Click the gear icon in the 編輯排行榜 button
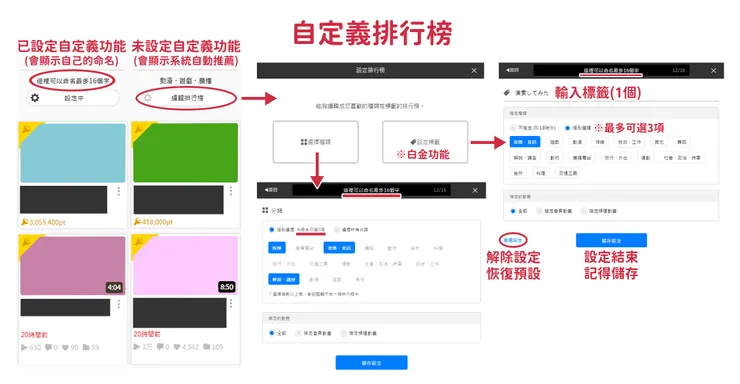This screenshot has height=384, width=740. pyautogui.click(x=148, y=98)
